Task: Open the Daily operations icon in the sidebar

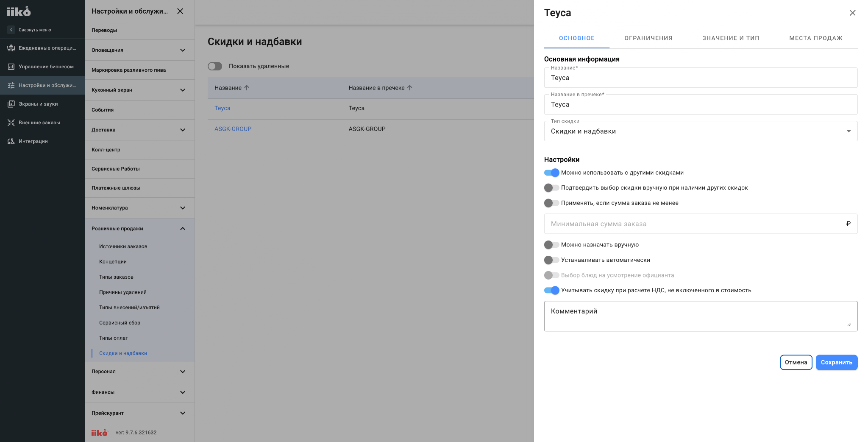Action: [11, 48]
